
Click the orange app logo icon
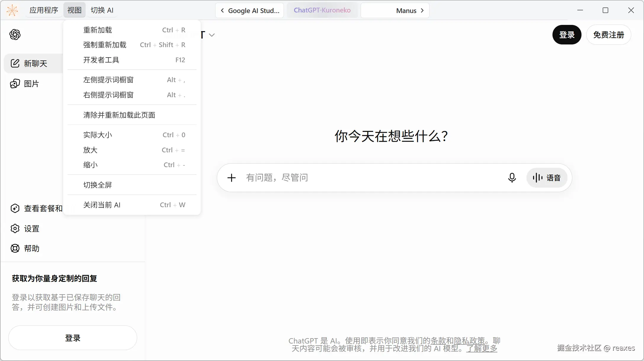(12, 10)
